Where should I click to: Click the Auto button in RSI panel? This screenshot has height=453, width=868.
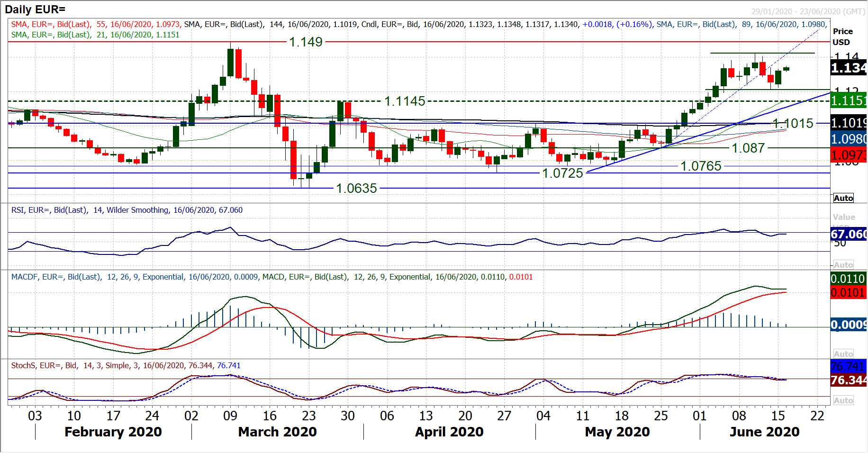pos(843,265)
